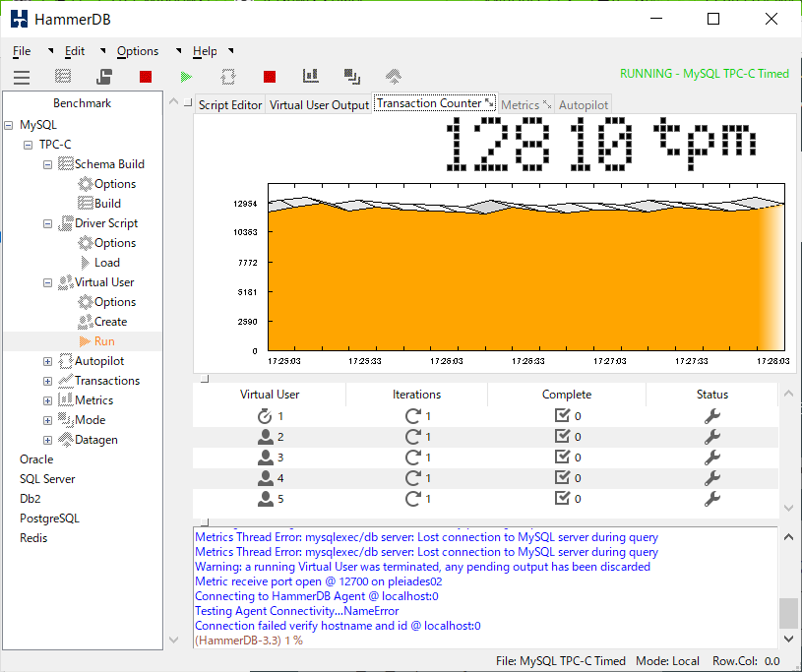Expand the Metrics tree node
802x672 pixels.
pos(47,401)
